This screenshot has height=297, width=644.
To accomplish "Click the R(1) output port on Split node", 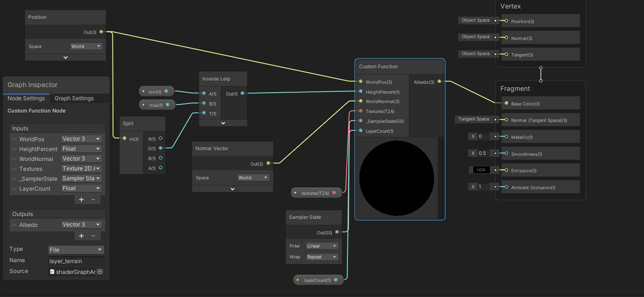I will coord(161,139).
